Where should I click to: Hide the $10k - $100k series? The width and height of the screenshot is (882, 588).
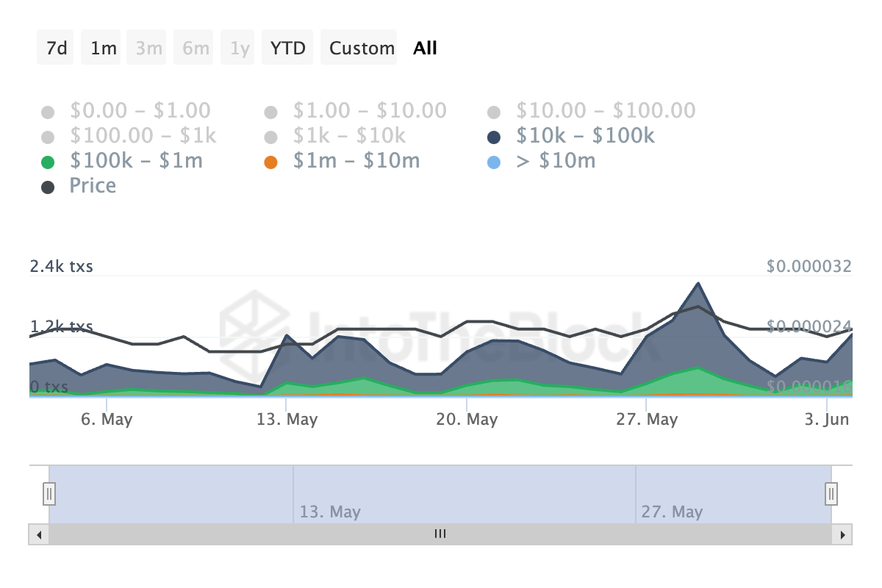click(494, 137)
